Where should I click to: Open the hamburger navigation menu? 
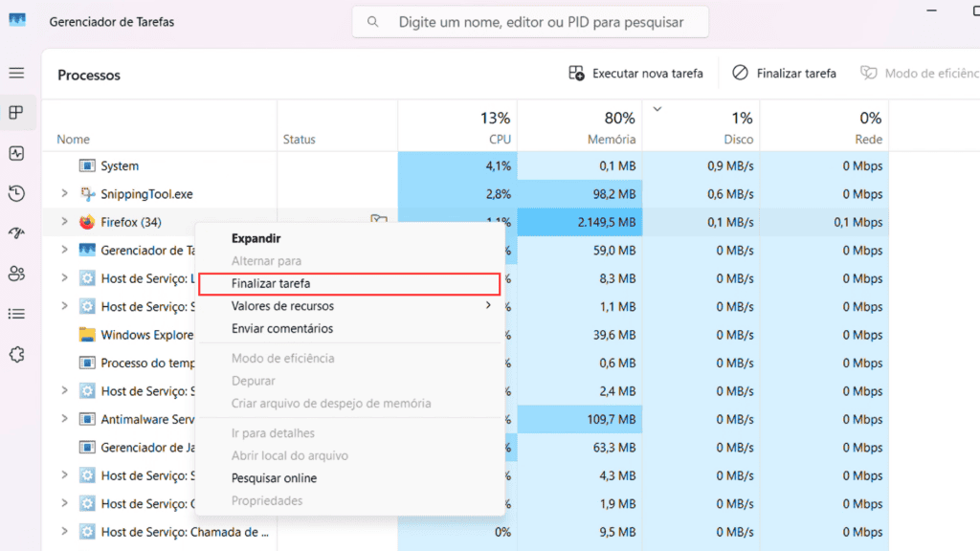pos(17,73)
